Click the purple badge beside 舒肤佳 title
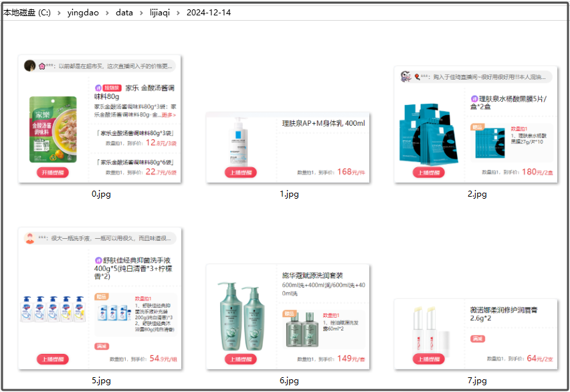The width and height of the screenshot is (570, 392). [x=98, y=260]
